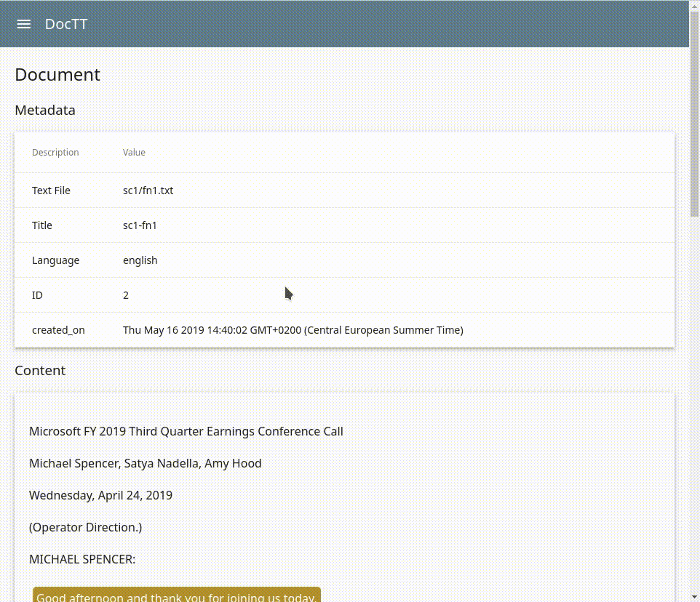This screenshot has height=602, width=700.
Task: Select the 'Text File' row label
Action: [x=51, y=190]
